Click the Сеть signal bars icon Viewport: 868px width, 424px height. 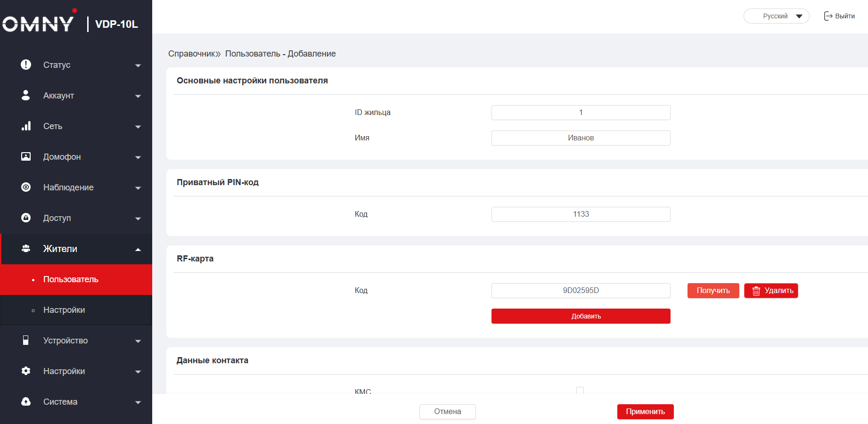tap(26, 126)
